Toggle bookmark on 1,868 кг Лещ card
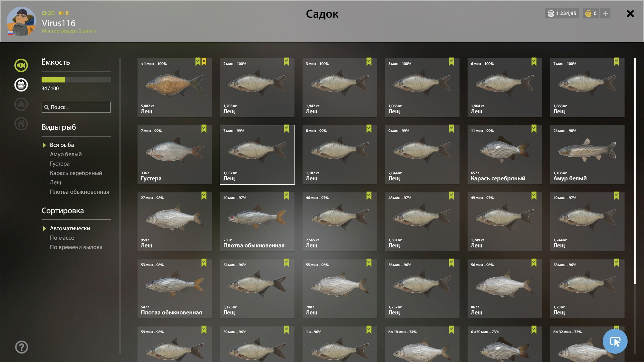 click(x=616, y=62)
